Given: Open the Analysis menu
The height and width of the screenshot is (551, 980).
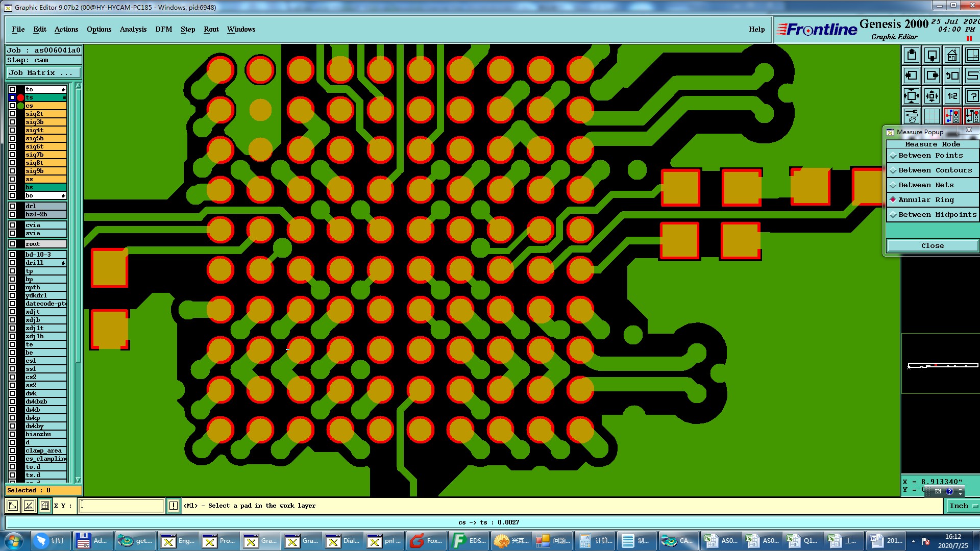Looking at the screenshot, I should click(133, 29).
